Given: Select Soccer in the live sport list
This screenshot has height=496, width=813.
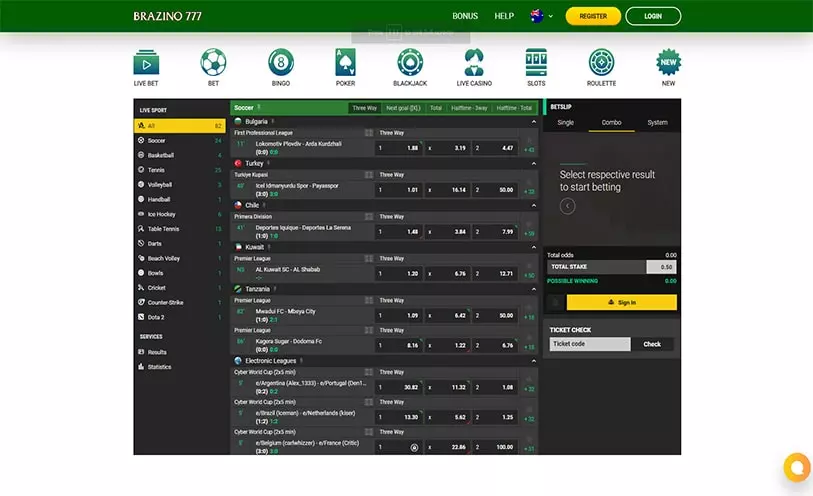Looking at the screenshot, I should (179, 140).
